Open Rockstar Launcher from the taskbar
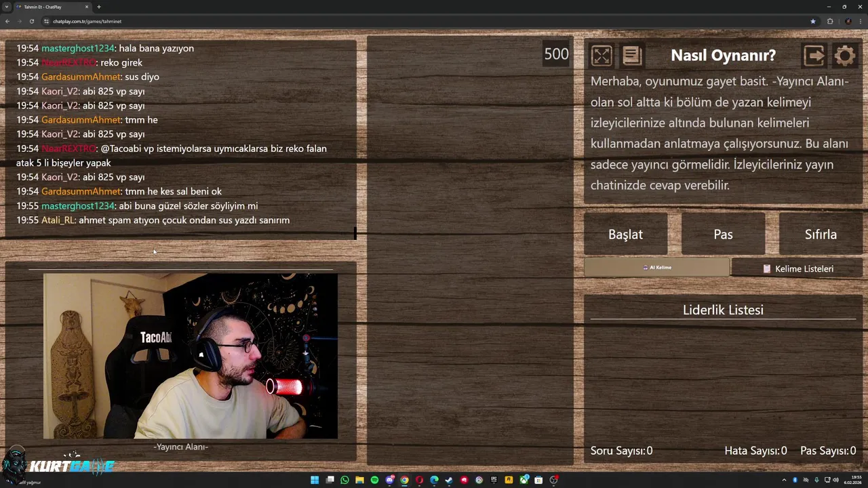This screenshot has width=868, height=488. pos(509,480)
